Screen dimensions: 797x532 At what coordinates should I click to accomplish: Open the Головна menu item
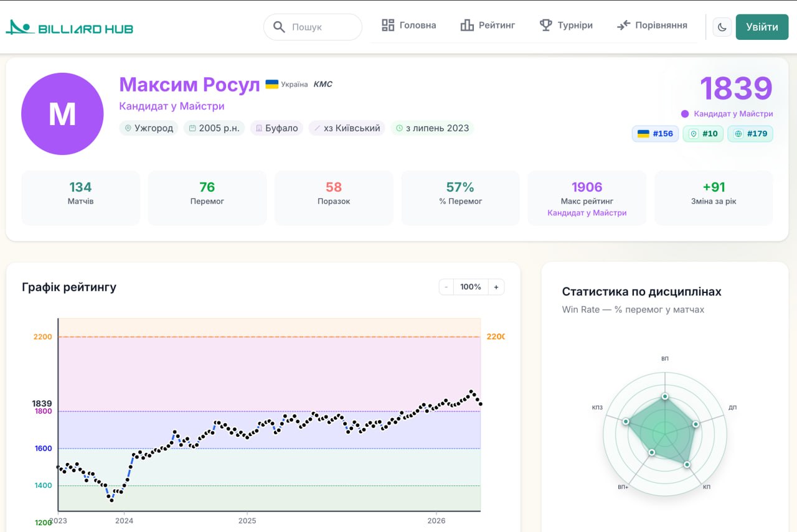[408, 26]
